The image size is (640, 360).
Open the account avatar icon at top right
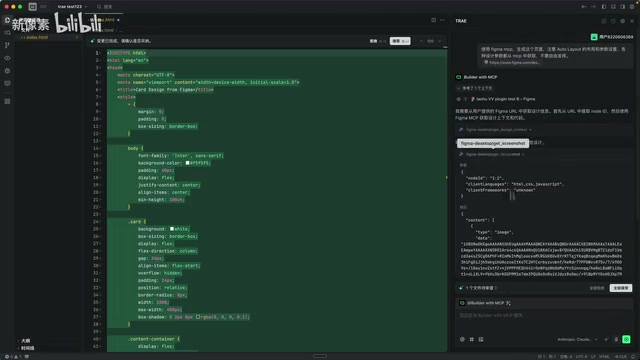pyautogui.click(x=632, y=7)
